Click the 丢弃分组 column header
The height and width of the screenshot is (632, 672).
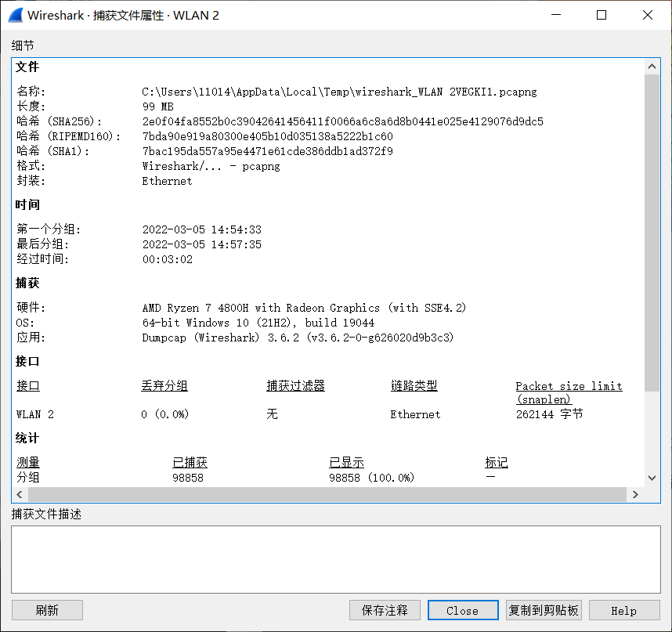(x=164, y=386)
